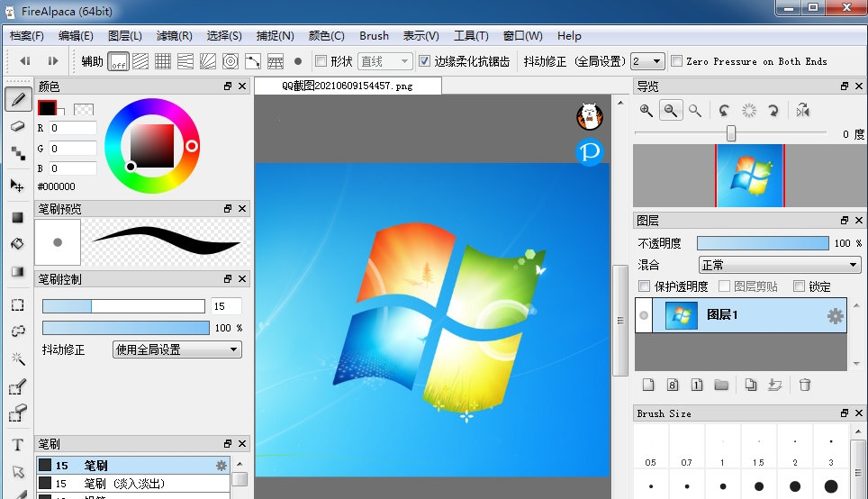Enable the 形状 checkbox
The width and height of the screenshot is (868, 499).
321,61
